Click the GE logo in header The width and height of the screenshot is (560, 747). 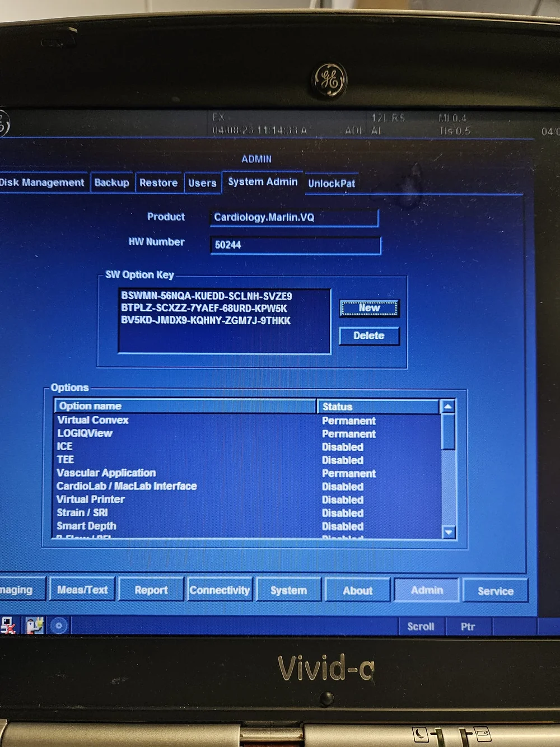(3, 123)
